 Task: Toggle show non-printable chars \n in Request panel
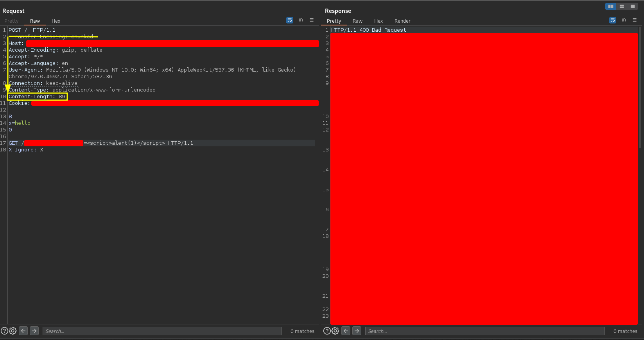pyautogui.click(x=301, y=20)
